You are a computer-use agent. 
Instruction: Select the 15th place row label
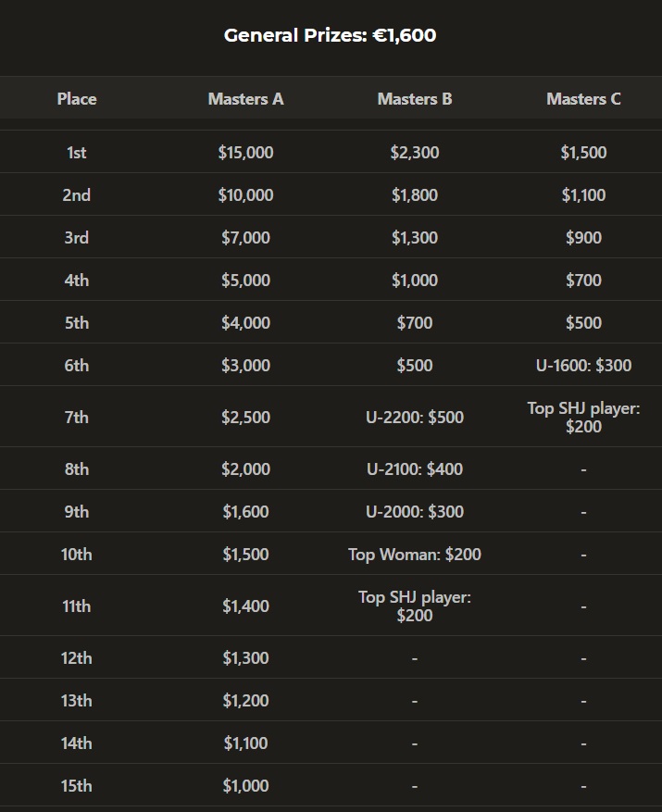click(77, 785)
